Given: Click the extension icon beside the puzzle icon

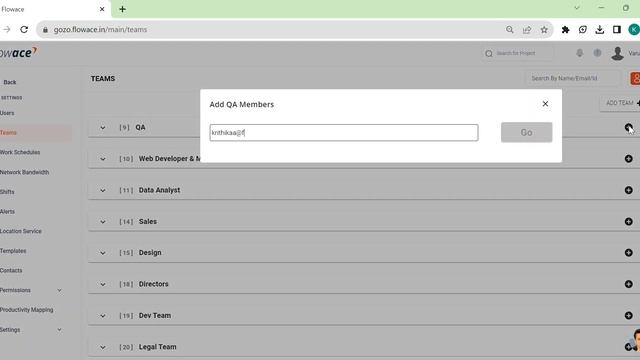Looking at the screenshot, I should [x=582, y=29].
